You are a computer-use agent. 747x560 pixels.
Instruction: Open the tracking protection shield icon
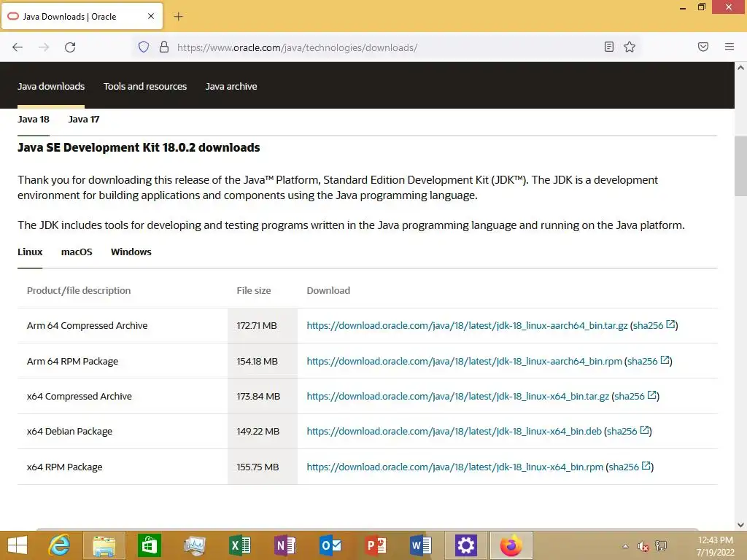(x=144, y=47)
